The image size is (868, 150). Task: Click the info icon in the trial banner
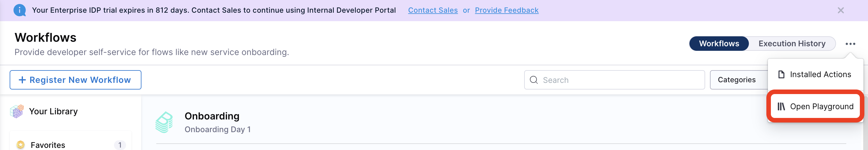[20, 10]
